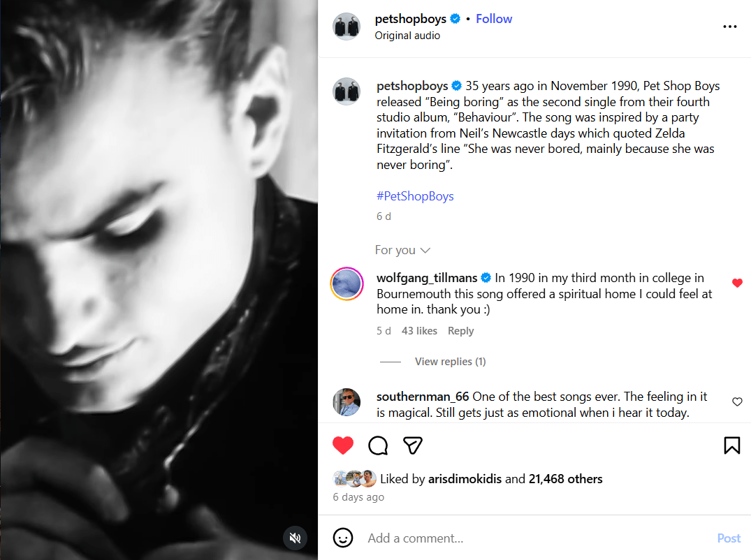View petshopboys profile picture in header

(x=347, y=27)
